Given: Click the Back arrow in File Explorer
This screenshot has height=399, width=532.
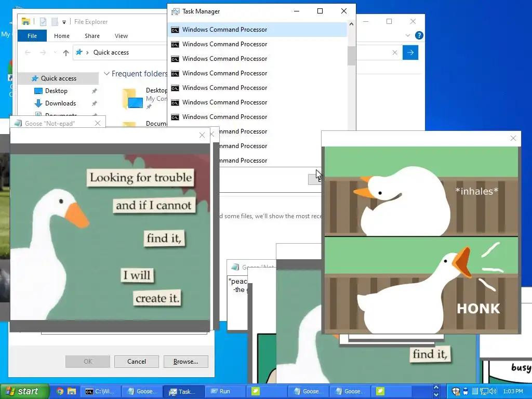Looking at the screenshot, I should 28,52.
